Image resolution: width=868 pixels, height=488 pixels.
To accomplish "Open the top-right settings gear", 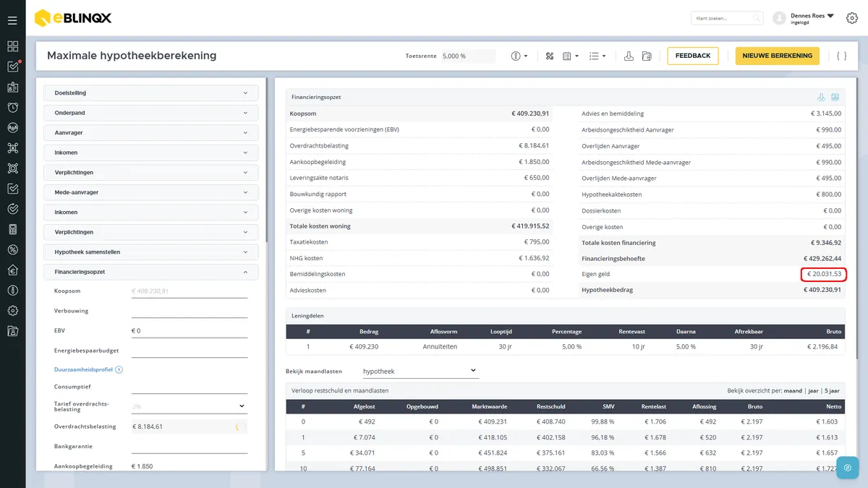I will tap(851, 18).
